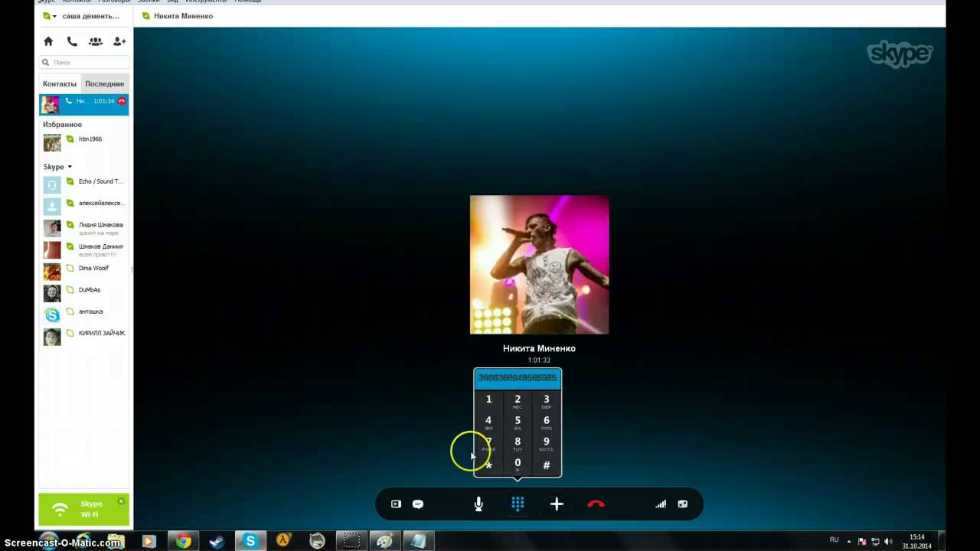The width and height of the screenshot is (980, 551).
Task: Dial key 5 on keypad
Action: [x=518, y=421]
